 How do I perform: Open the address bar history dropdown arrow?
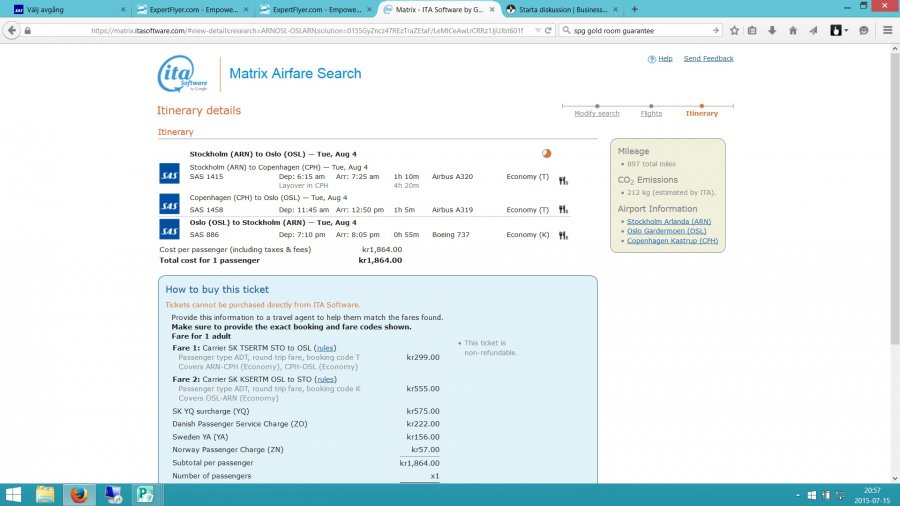[x=537, y=30]
